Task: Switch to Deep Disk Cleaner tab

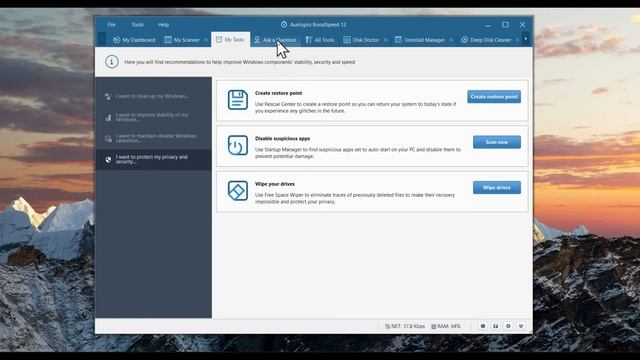Action: tap(487, 40)
